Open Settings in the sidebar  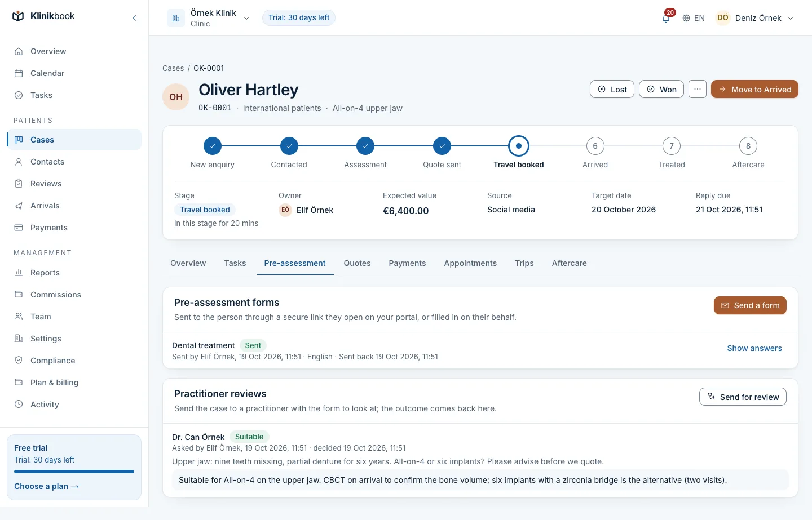pos(74,339)
